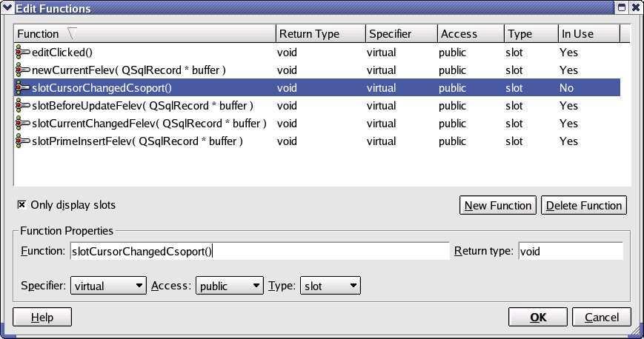Click the New Function button

pos(498,205)
